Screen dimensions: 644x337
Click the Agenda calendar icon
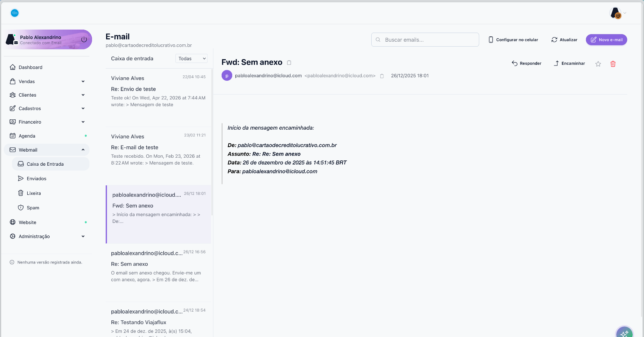[13, 136]
